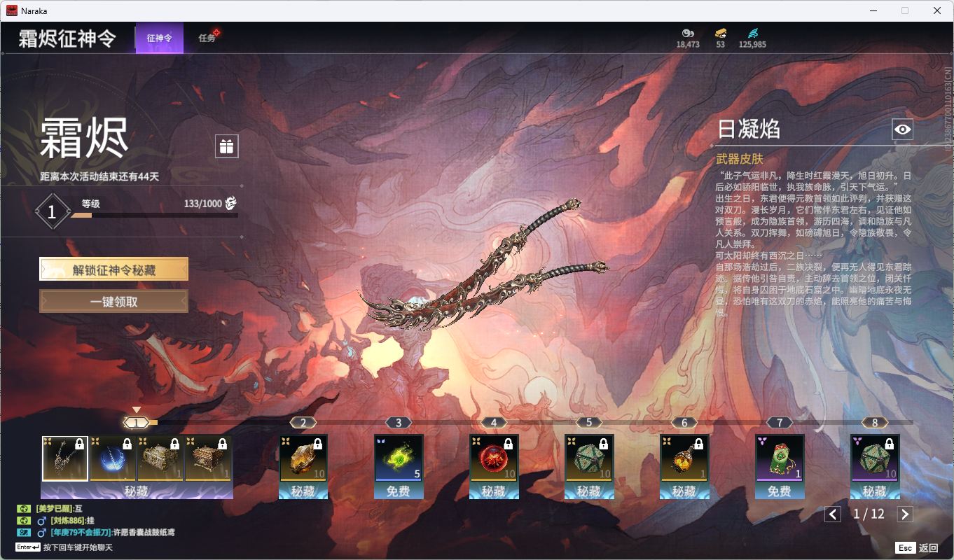
Task: Click the gender icon beside 刘炼886
Action: (41, 521)
